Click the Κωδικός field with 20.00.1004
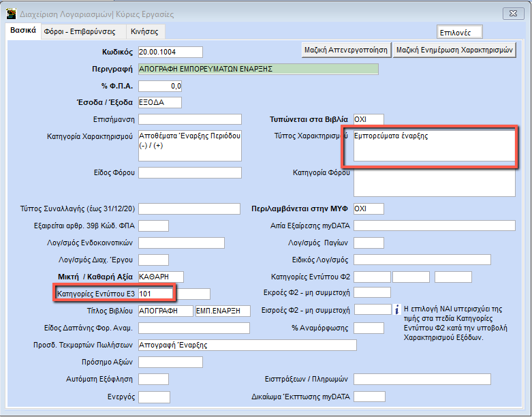Image resolution: width=532 pixels, height=417 pixels. click(170, 52)
